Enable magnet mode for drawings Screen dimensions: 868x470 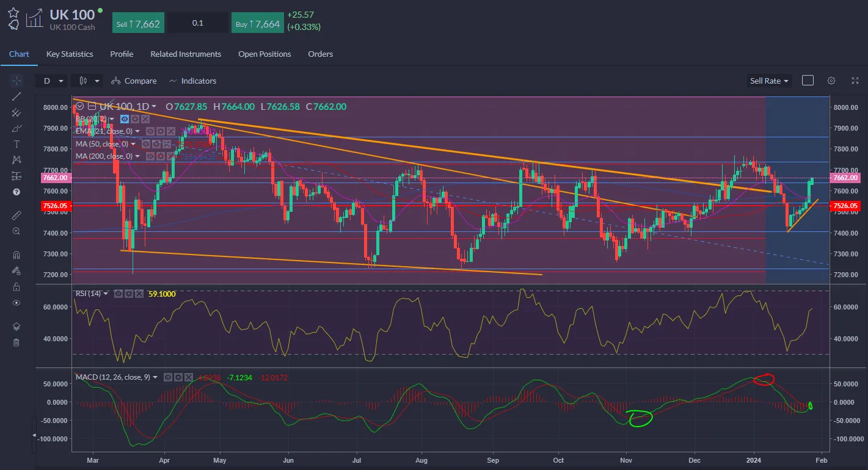point(16,255)
